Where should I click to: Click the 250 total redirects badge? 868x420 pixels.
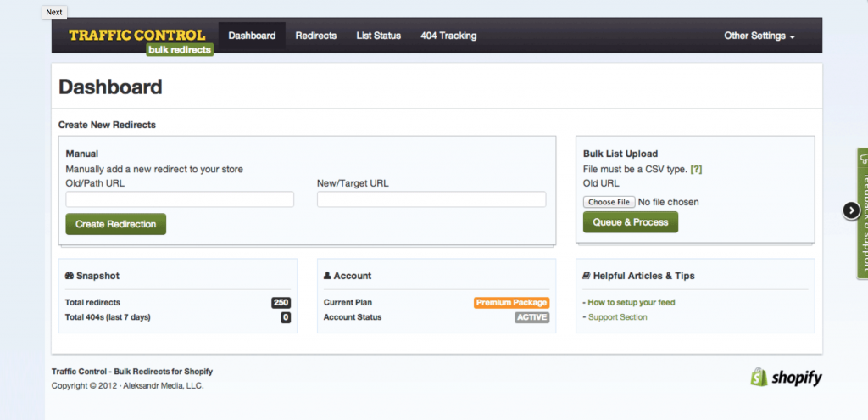click(x=281, y=303)
